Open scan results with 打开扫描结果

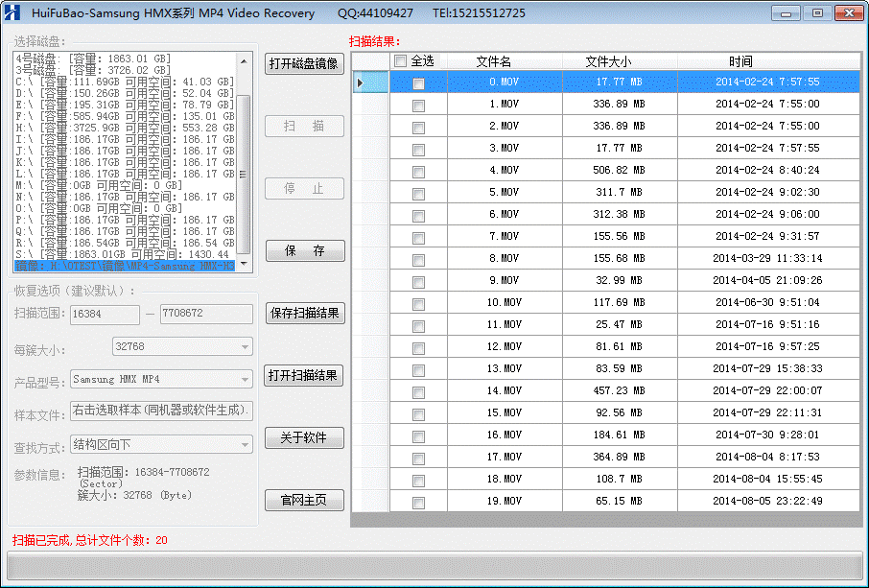tap(304, 376)
